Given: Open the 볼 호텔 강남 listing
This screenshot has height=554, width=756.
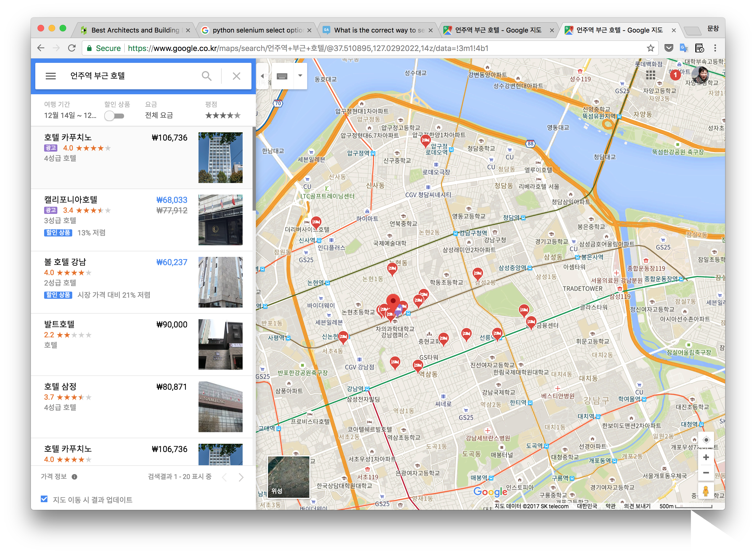Looking at the screenshot, I should tap(142, 282).
